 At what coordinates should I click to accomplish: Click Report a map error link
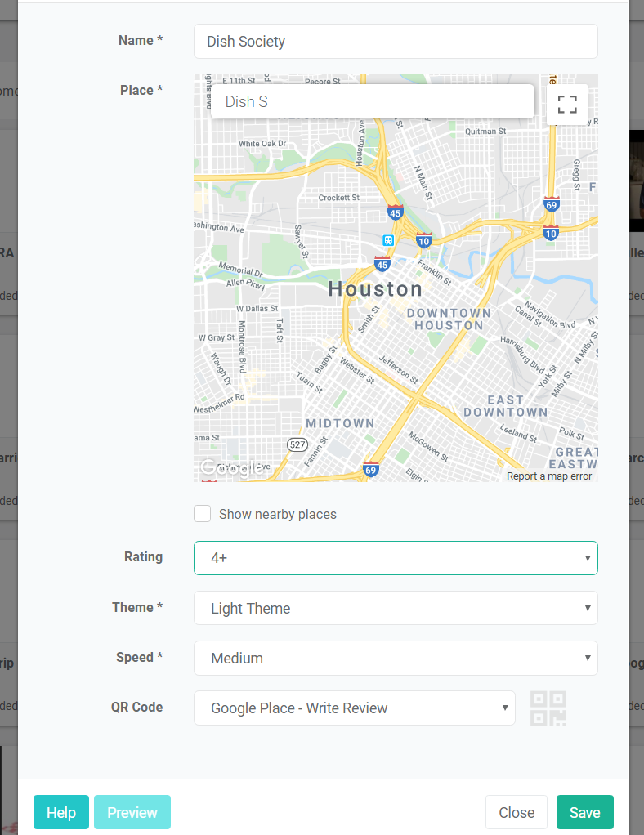coord(548,476)
